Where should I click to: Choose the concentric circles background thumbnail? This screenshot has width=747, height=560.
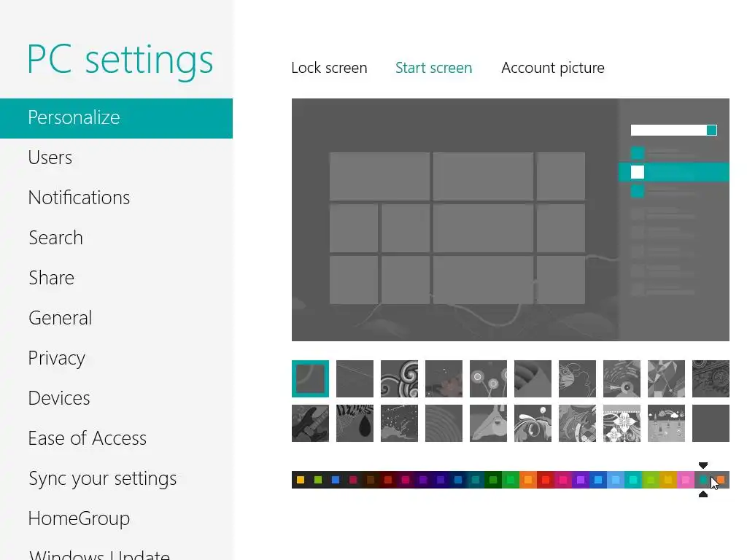pyautogui.click(x=444, y=424)
